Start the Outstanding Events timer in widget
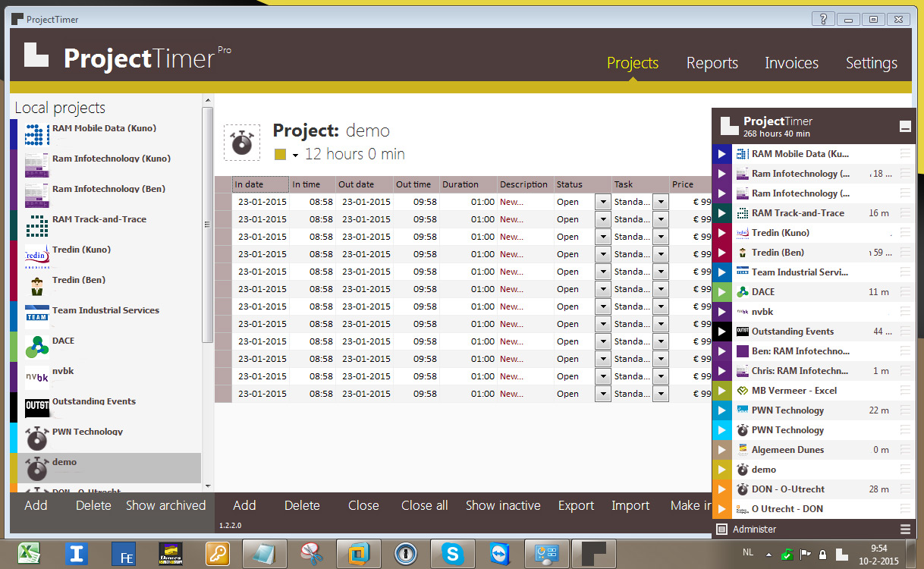 [x=721, y=332]
